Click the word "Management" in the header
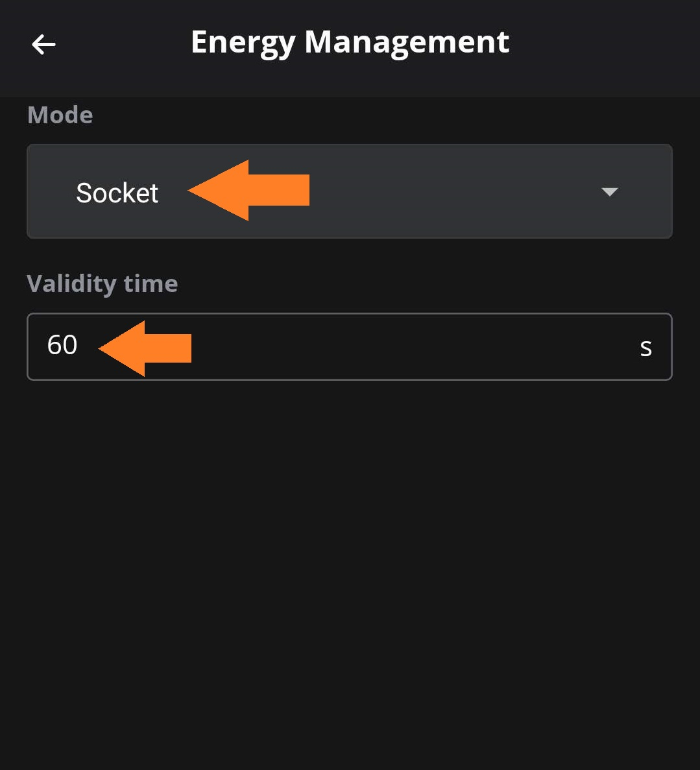This screenshot has height=770, width=700. pyautogui.click(x=407, y=43)
